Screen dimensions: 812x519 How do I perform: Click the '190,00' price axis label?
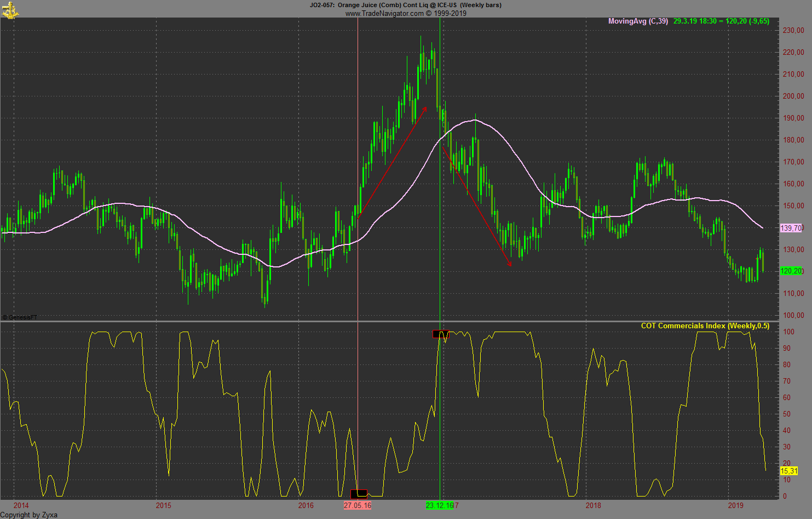(793, 118)
